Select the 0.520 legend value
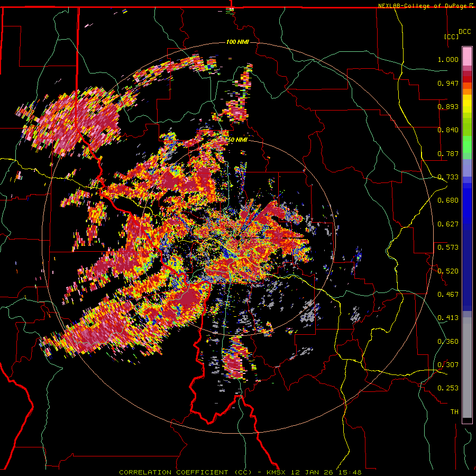Image resolution: width=476 pixels, height=476 pixels. pyautogui.click(x=448, y=271)
